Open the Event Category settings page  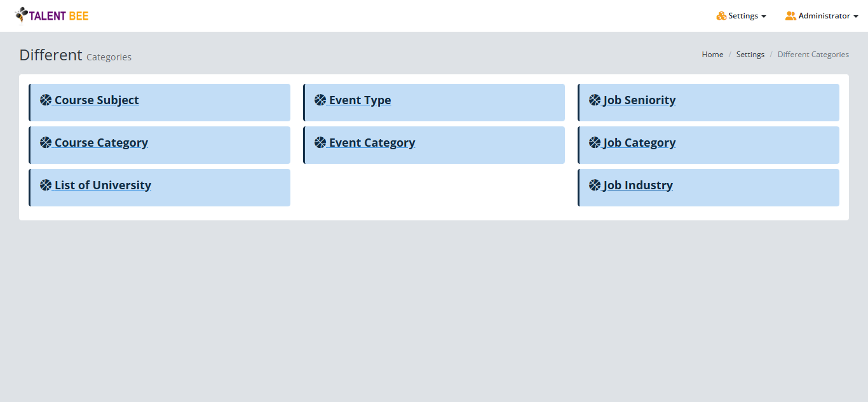(x=372, y=142)
